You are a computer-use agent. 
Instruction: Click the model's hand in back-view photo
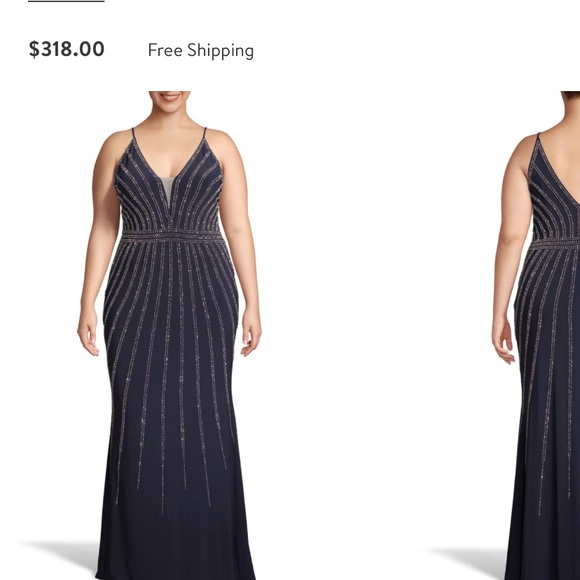[x=503, y=343]
